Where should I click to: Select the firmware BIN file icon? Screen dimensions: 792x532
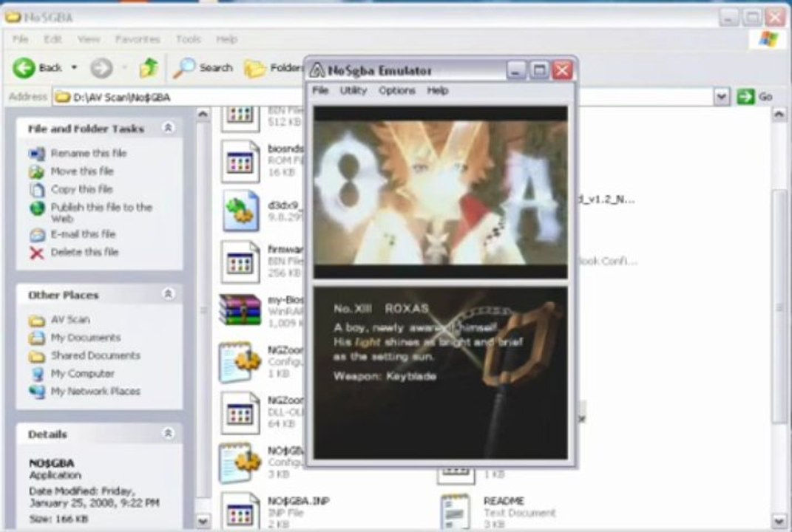240,262
